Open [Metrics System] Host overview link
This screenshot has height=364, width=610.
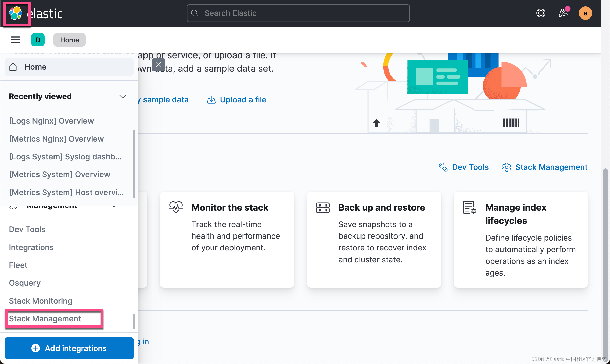click(x=66, y=192)
